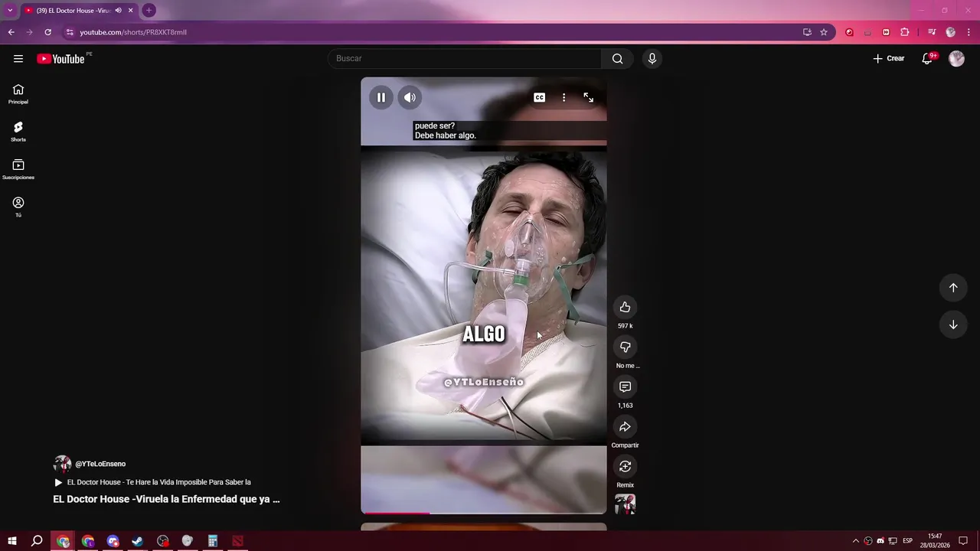This screenshot has height=551, width=980.
Task: Go to next Short (down arrow)
Action: (x=953, y=324)
